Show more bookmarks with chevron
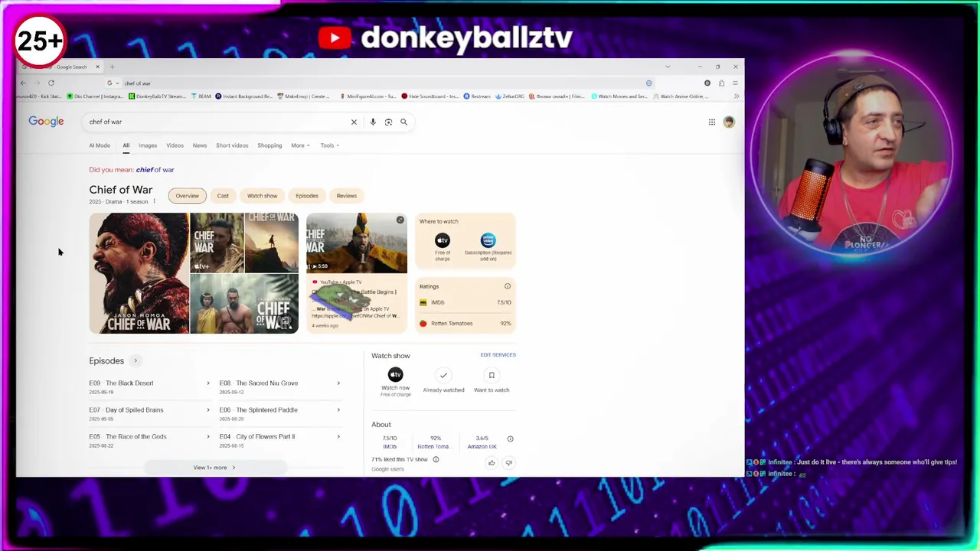The height and width of the screenshot is (551, 980). tap(737, 96)
